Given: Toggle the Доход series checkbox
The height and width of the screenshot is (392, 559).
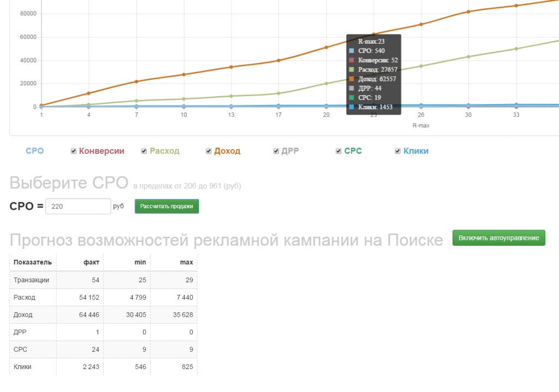Looking at the screenshot, I should click(x=209, y=151).
